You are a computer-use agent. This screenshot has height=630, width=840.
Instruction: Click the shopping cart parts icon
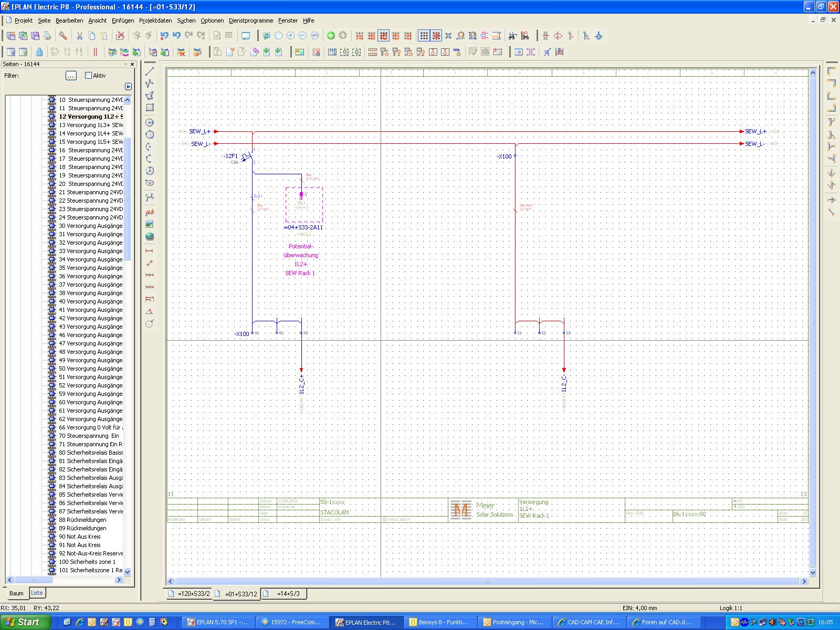coord(547,52)
